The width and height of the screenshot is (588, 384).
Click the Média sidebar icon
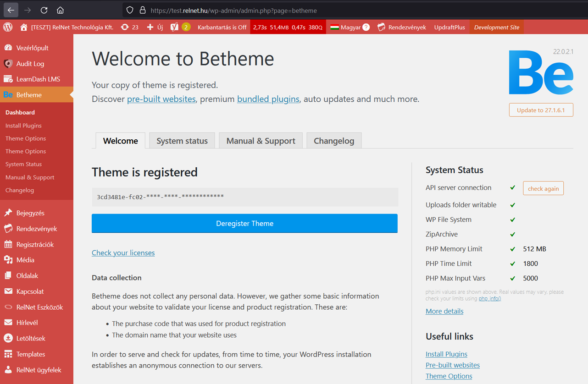click(8, 260)
